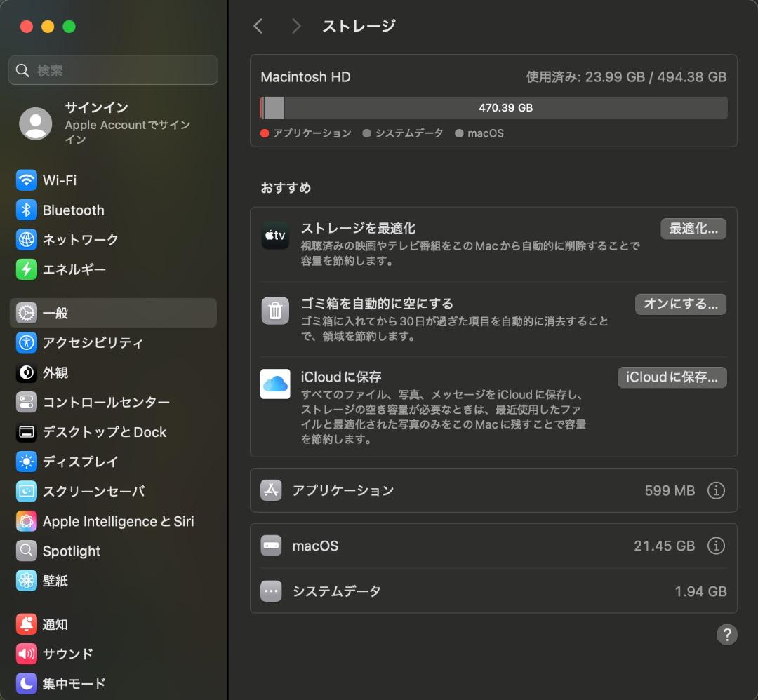Click the Macintosh HD storage usage bar

point(493,108)
